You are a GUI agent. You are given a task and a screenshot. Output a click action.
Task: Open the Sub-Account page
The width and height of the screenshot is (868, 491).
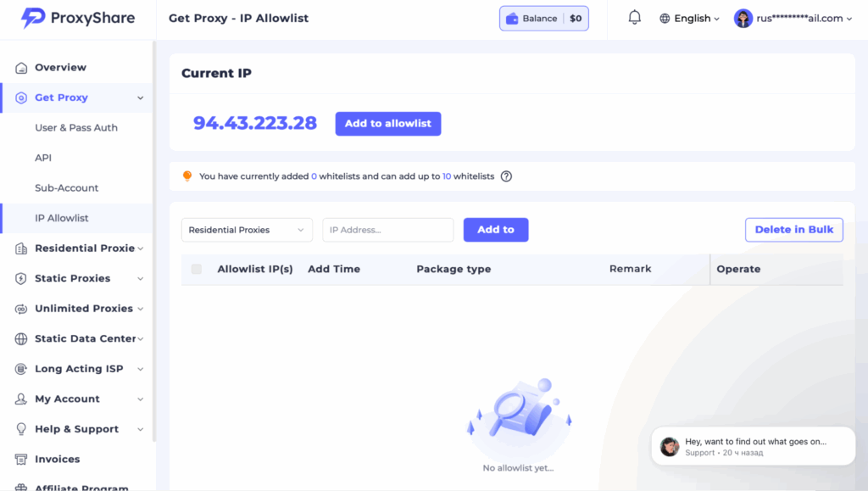point(66,188)
